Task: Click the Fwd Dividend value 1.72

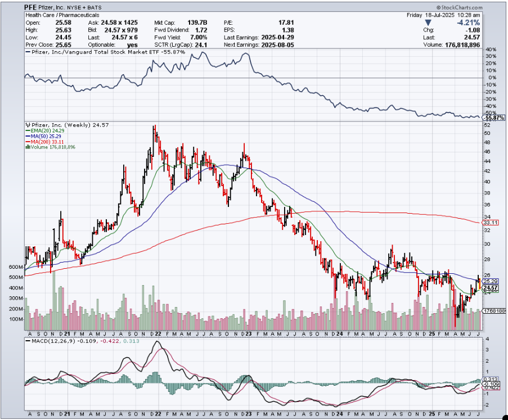Action: click(201, 30)
